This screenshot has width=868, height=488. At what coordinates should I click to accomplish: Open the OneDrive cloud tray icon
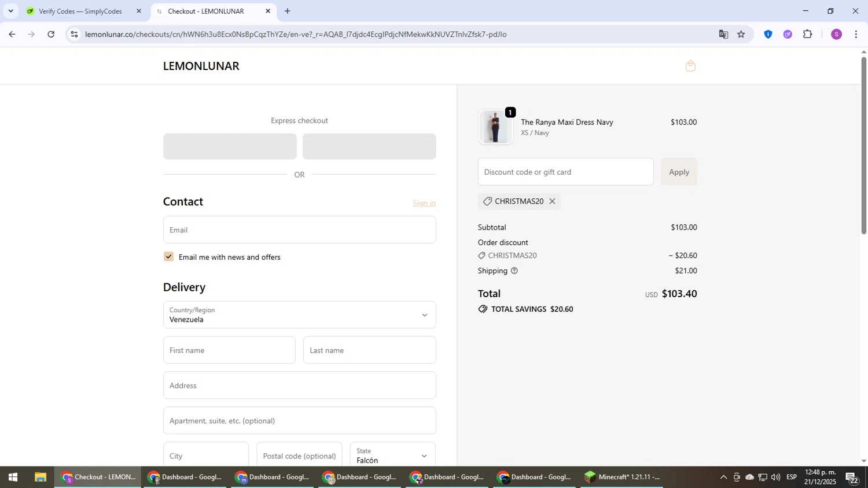[749, 477]
